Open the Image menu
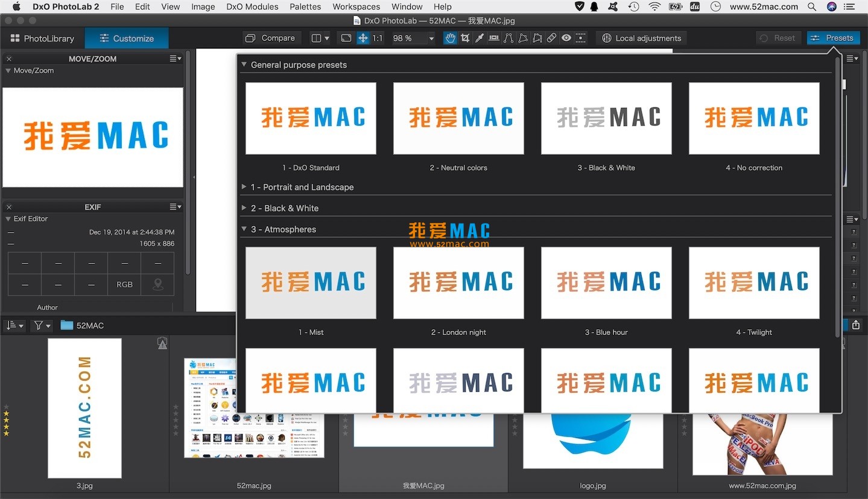Screen dimensions: 868x499 pyautogui.click(x=203, y=7)
